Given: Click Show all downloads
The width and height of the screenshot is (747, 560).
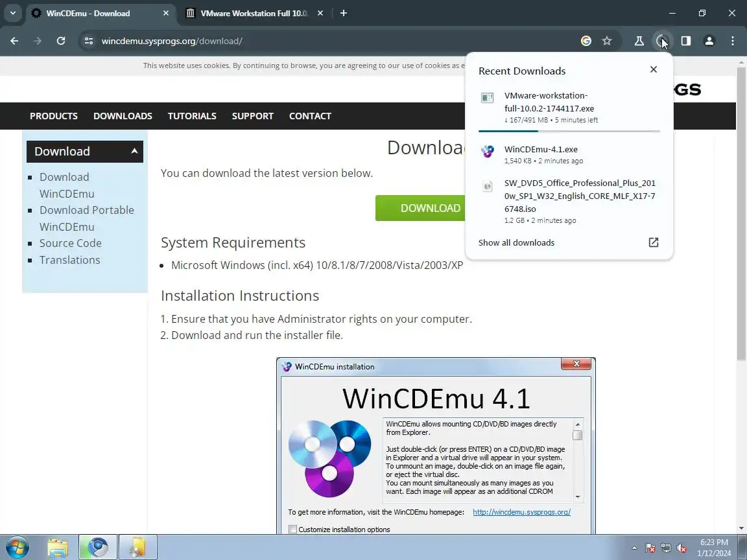Looking at the screenshot, I should 516,243.
